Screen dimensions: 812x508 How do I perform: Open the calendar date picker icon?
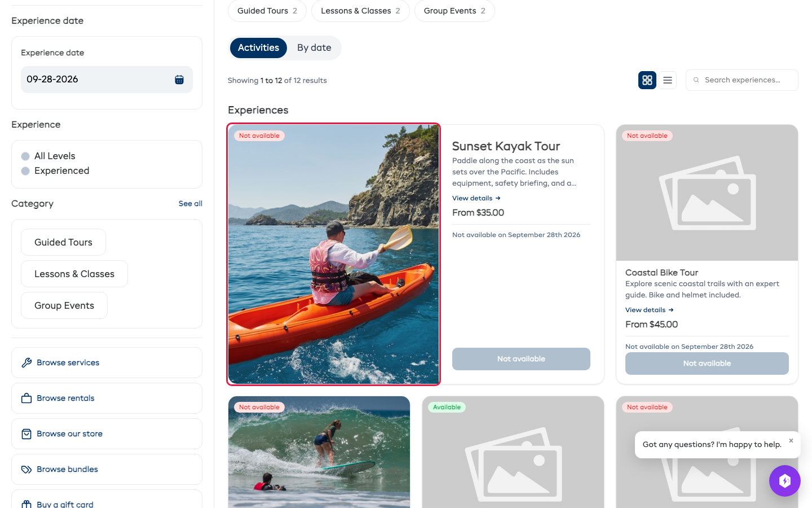[179, 80]
